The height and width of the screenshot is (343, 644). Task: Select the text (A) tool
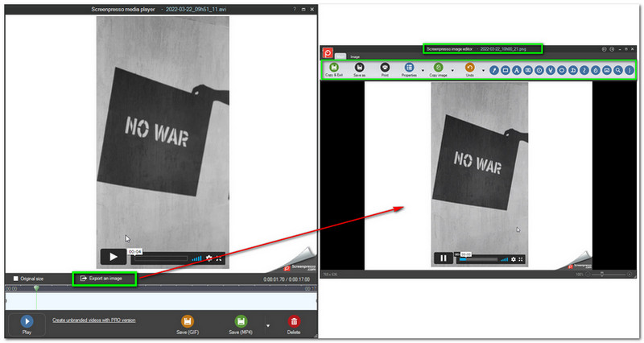517,70
